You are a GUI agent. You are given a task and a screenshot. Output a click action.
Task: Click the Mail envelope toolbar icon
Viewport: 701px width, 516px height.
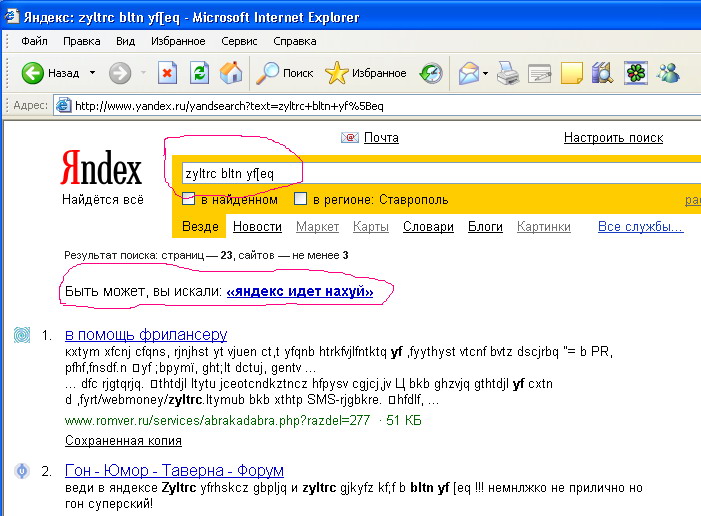click(469, 73)
